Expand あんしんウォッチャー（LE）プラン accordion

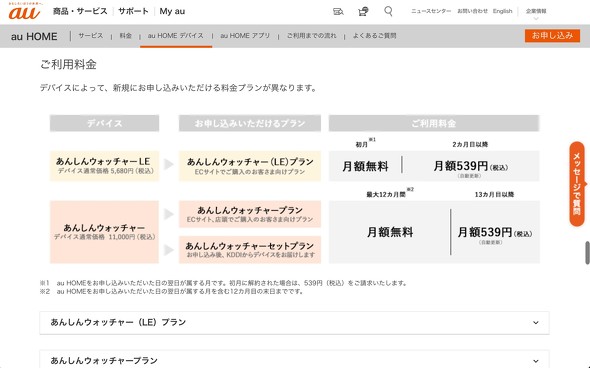[x=294, y=322]
